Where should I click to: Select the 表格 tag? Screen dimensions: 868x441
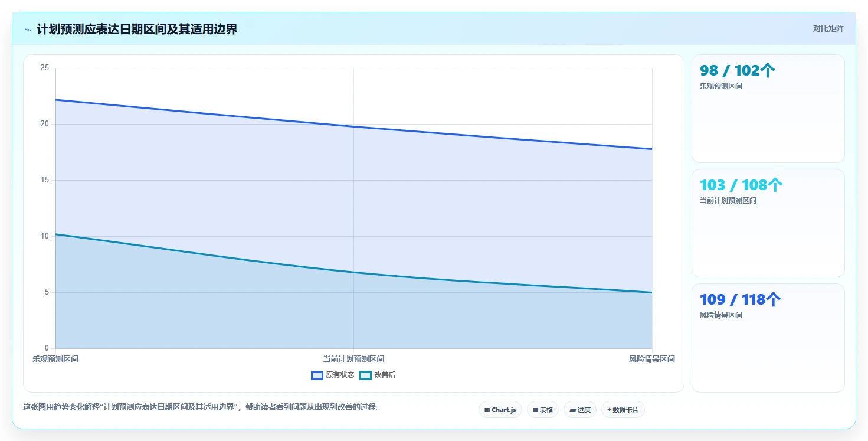coord(542,410)
